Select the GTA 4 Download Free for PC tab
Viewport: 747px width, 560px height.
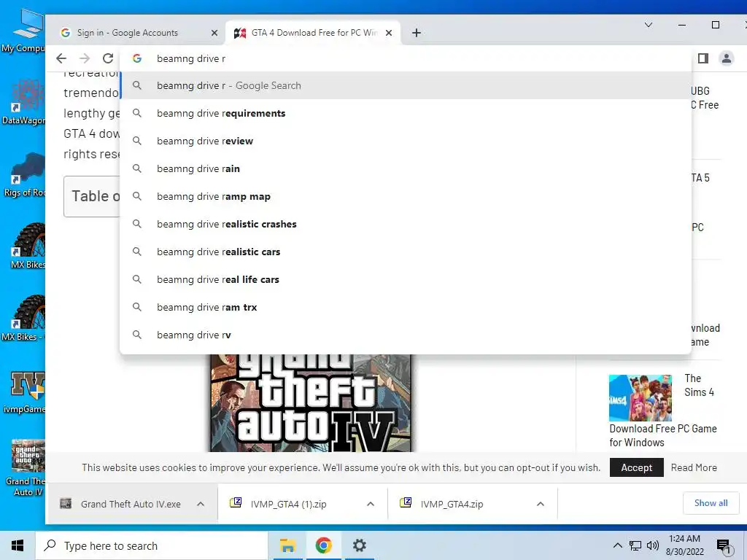point(314,32)
